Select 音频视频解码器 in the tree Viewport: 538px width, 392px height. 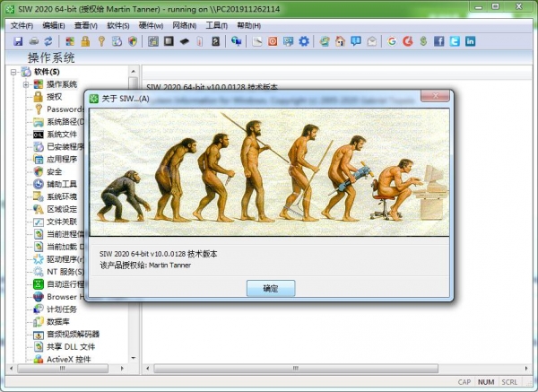[74, 334]
